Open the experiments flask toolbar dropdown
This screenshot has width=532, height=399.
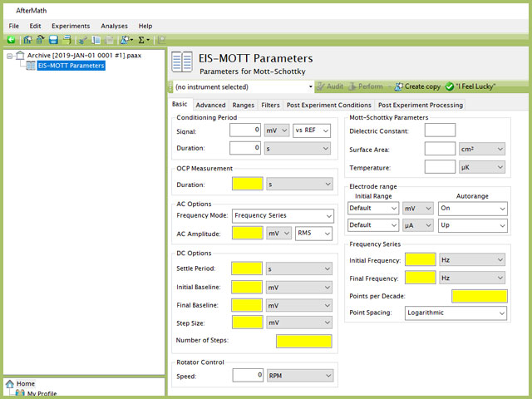coord(126,40)
